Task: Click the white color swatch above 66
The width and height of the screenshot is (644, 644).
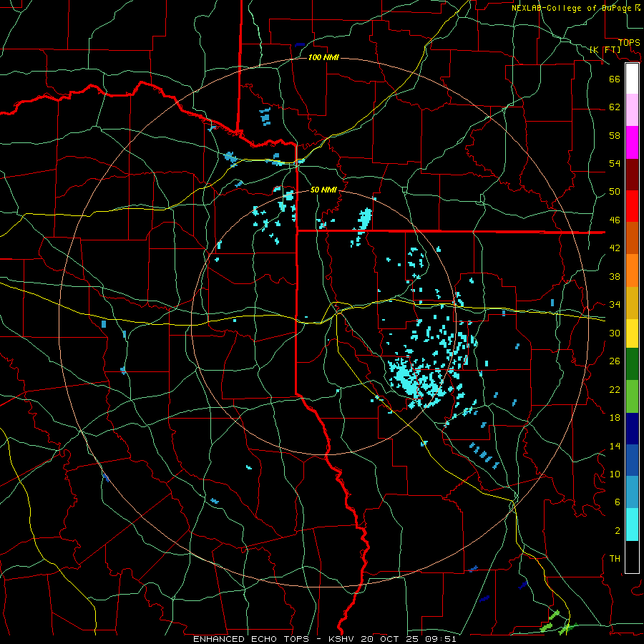Action: pyautogui.click(x=632, y=79)
